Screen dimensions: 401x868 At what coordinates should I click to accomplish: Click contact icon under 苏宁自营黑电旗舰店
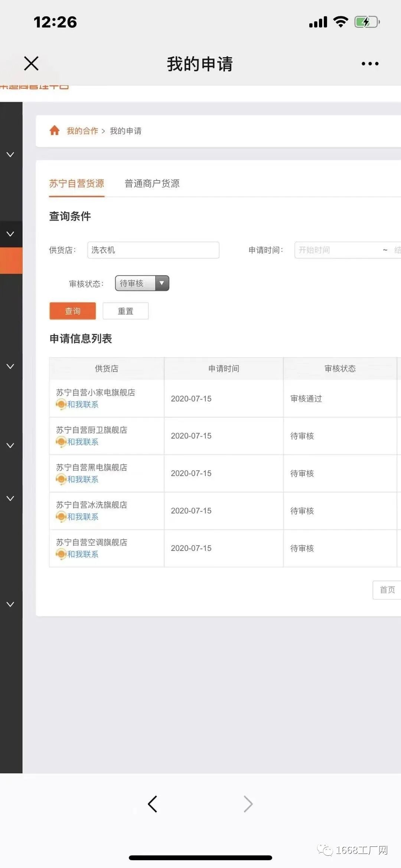point(61,479)
